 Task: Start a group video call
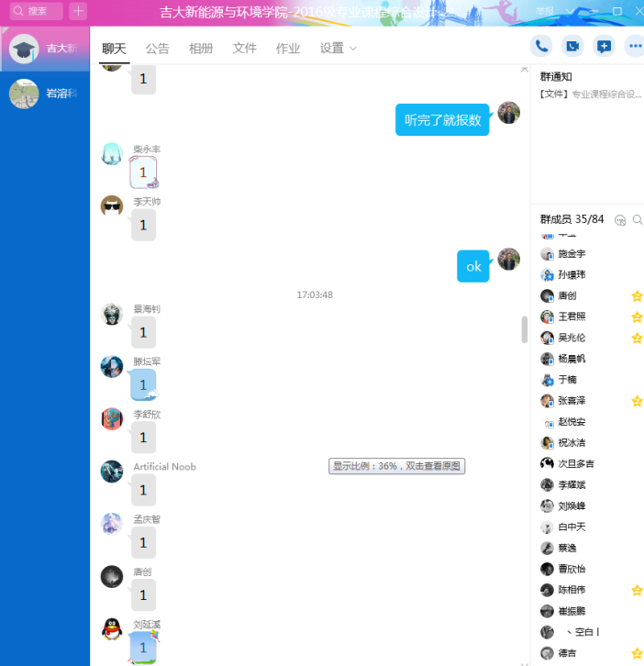[572, 46]
